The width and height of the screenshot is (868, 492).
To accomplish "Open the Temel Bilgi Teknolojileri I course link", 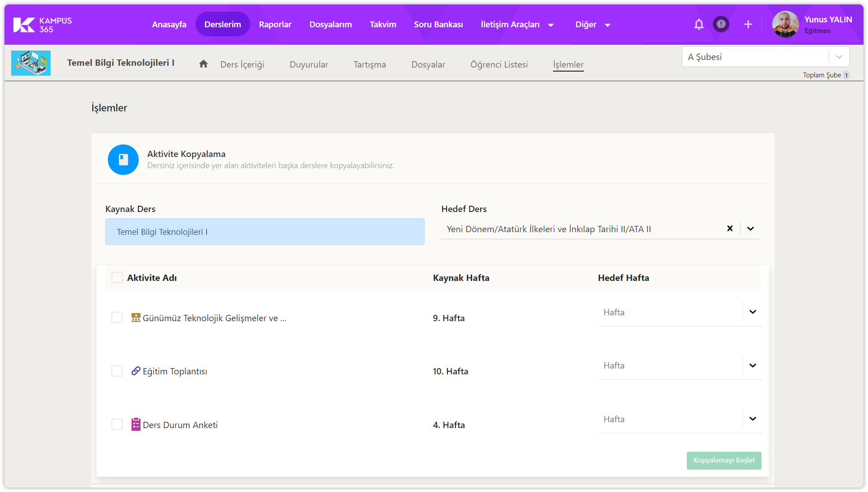I will pos(121,63).
